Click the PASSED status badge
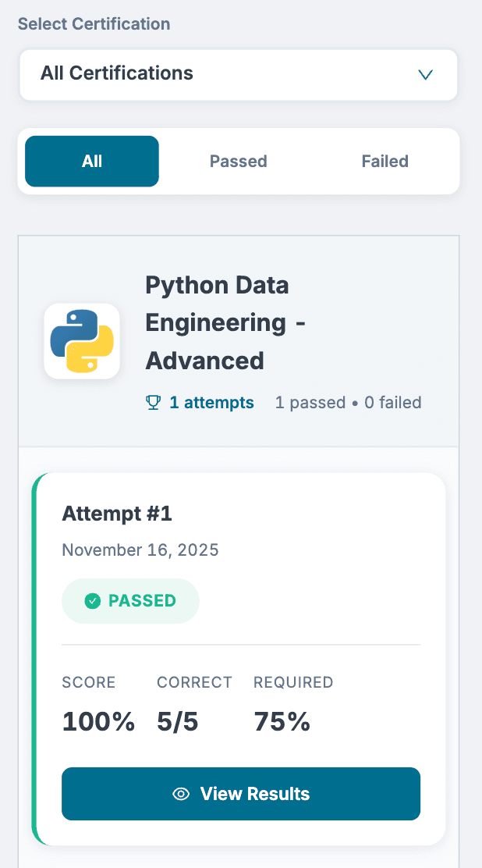Screen dimensions: 482x868 130,601
